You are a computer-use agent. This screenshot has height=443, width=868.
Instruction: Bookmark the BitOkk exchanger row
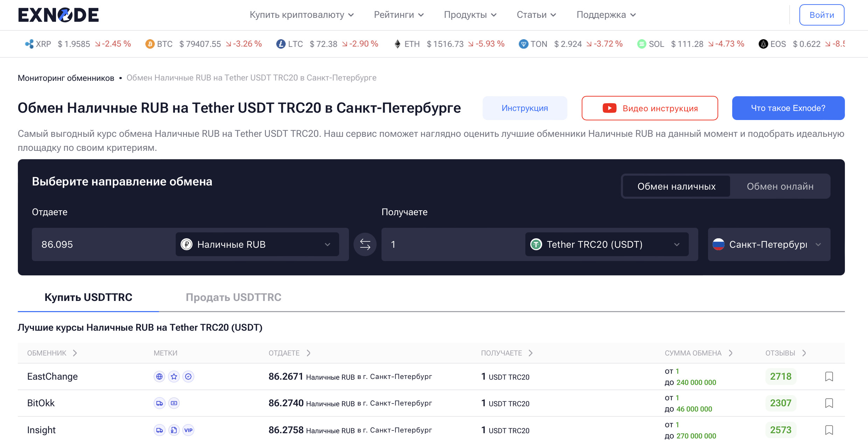(x=829, y=403)
